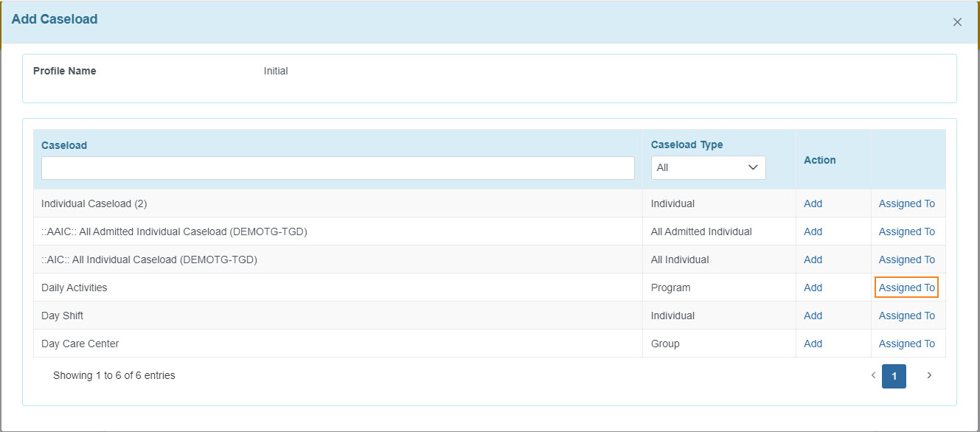Select the Day Shift name cell
Screen dimensions: 980x432
click(x=338, y=316)
